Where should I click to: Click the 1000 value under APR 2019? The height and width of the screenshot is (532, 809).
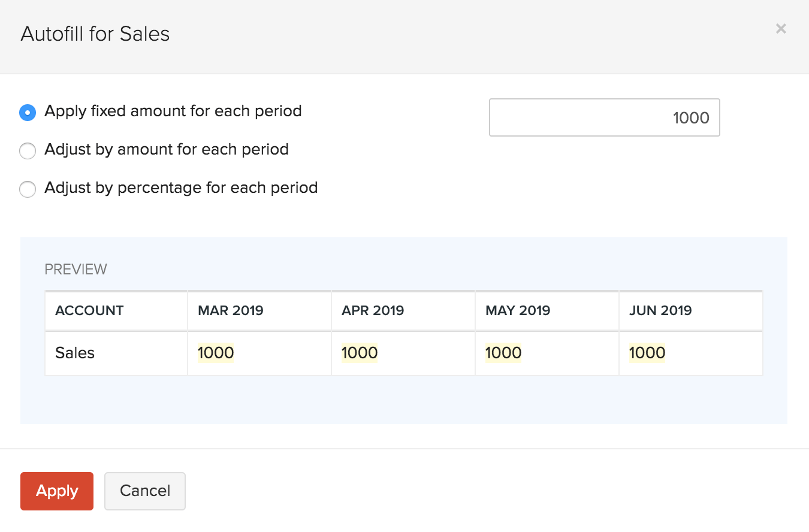pyautogui.click(x=360, y=353)
